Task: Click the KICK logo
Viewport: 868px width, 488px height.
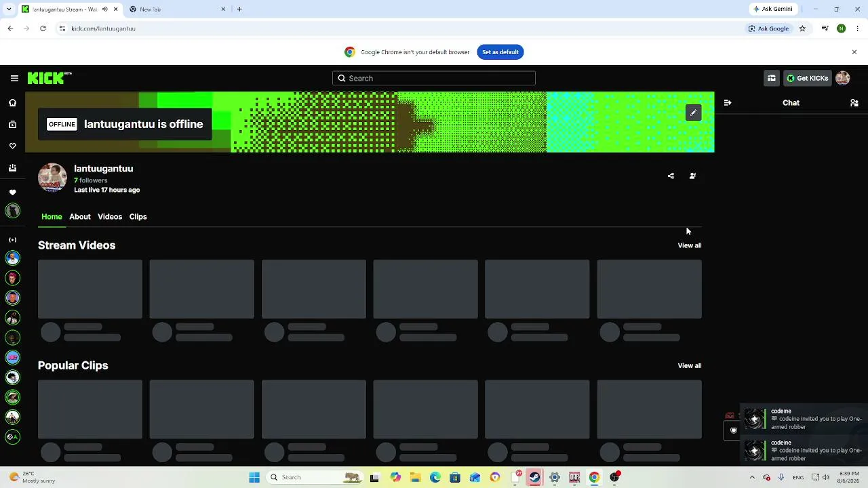Action: (x=50, y=78)
